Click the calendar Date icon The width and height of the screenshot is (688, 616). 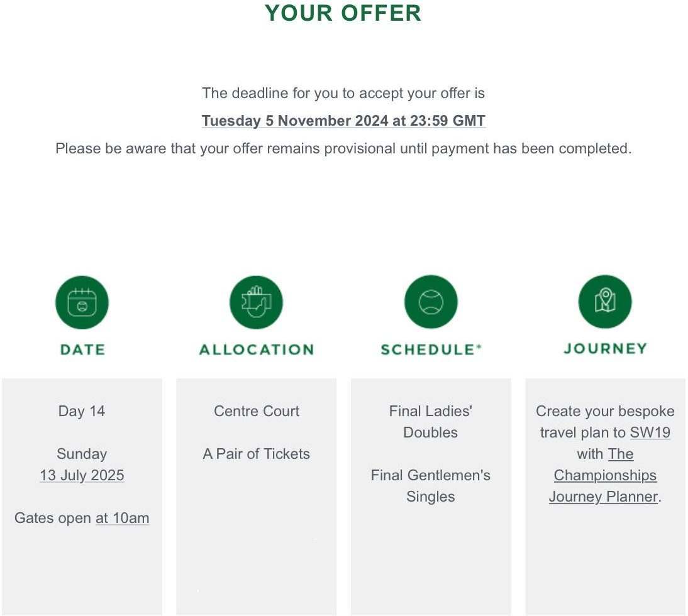82,302
